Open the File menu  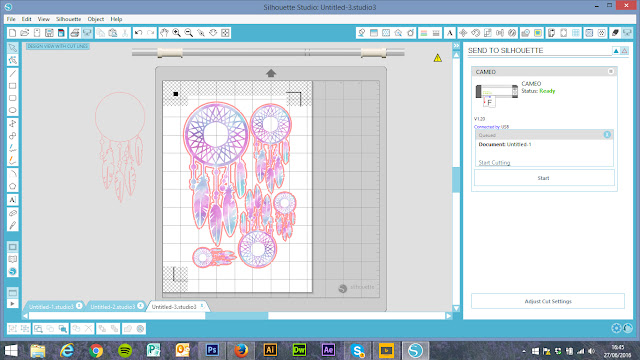point(11,19)
